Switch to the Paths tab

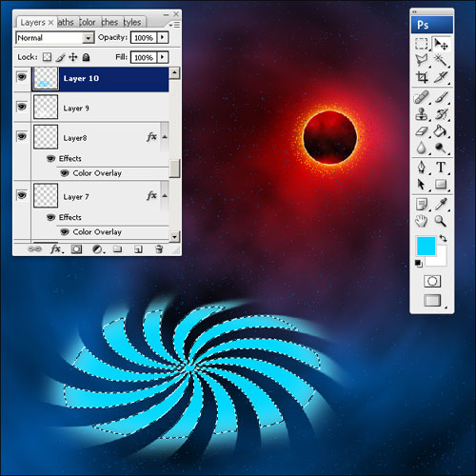(66, 22)
